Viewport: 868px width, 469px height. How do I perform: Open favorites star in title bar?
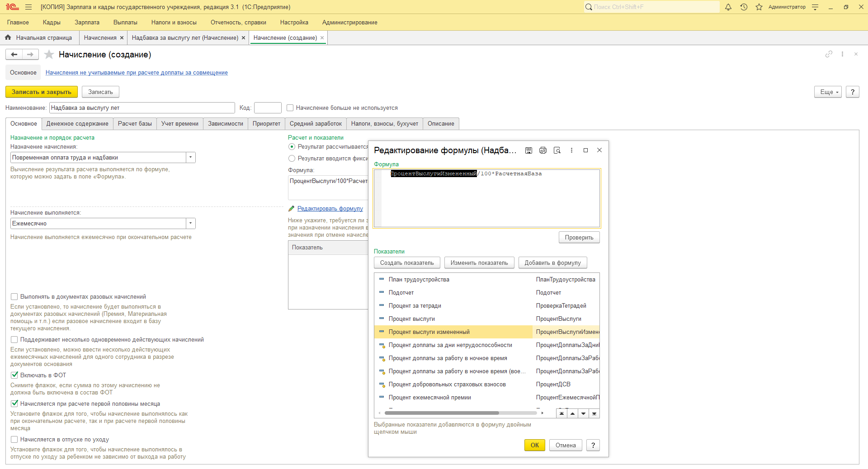[759, 7]
